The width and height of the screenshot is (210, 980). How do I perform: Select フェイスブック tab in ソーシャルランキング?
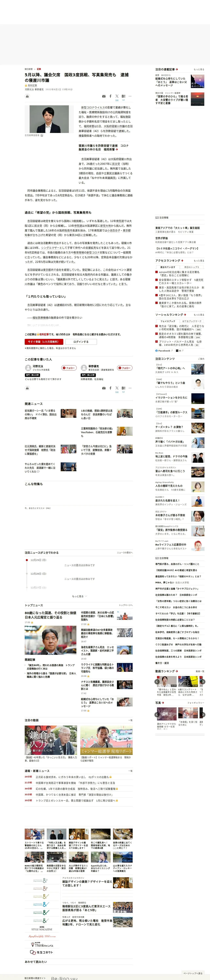tap(168, 321)
